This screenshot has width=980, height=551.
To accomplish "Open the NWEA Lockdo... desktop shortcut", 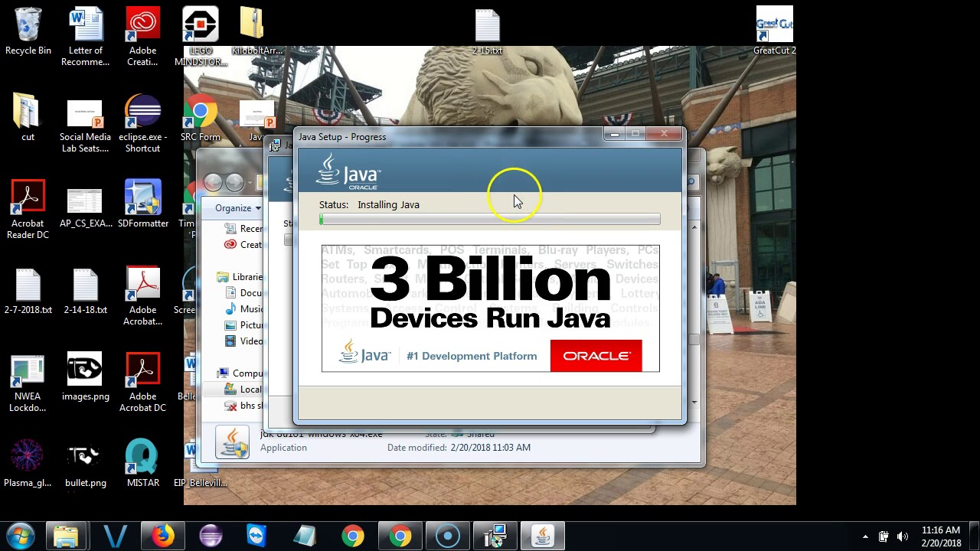I will click(28, 383).
